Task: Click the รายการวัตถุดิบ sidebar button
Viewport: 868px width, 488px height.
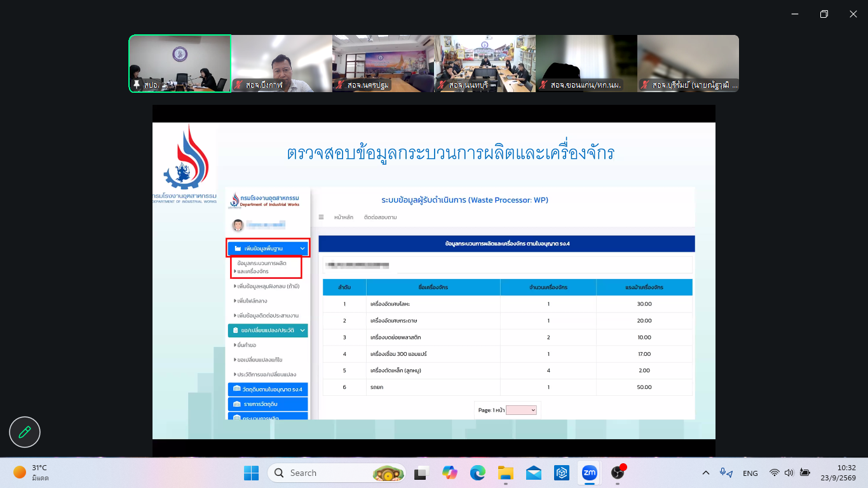Action: click(268, 404)
